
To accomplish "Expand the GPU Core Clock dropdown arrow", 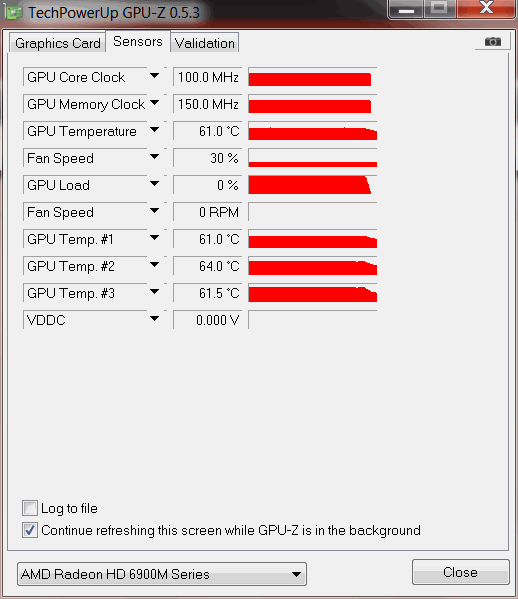I will 154,76.
